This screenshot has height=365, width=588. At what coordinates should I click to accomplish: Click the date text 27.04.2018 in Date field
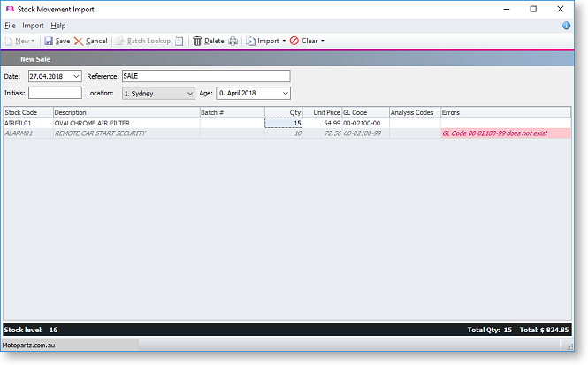point(46,77)
